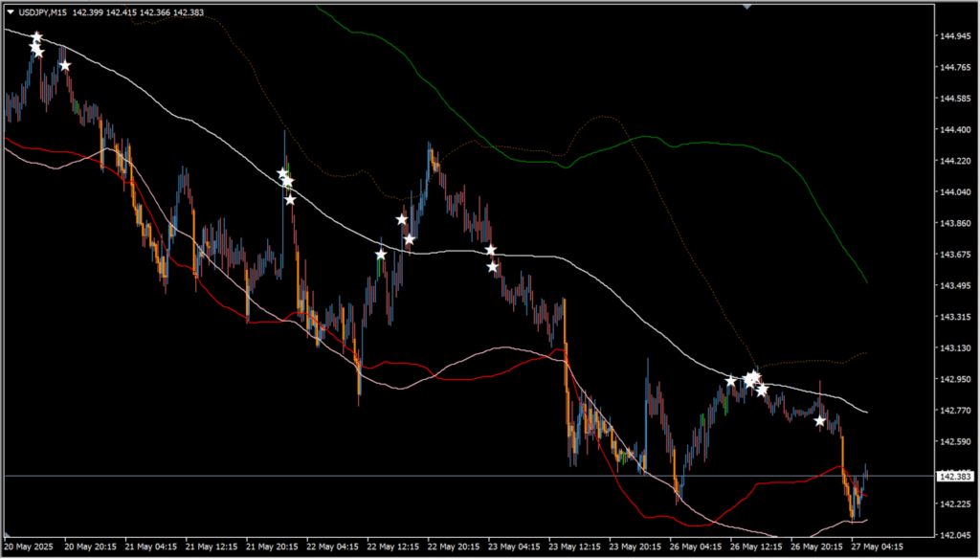Click the 26 May 04:15 time label

tap(697, 546)
